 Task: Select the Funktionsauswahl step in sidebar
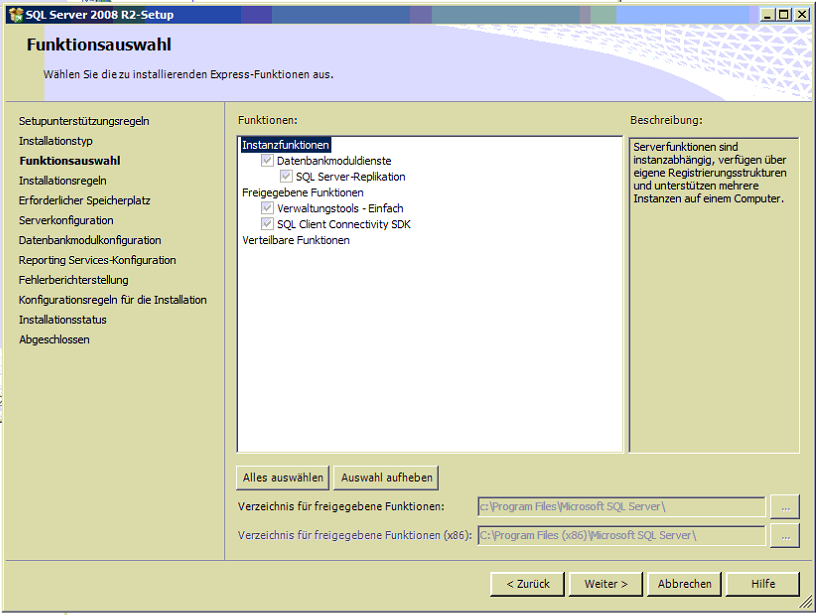[70, 161]
